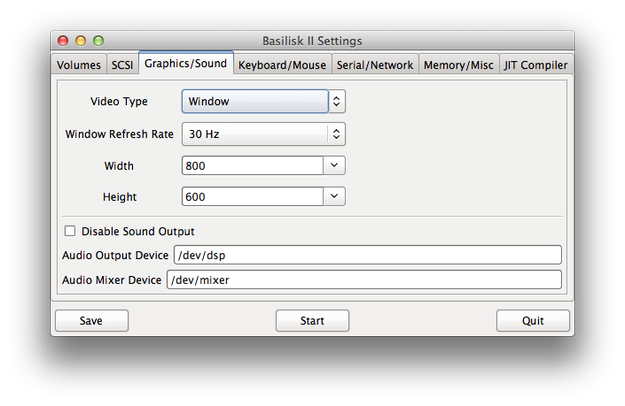625x406 pixels.
Task: Click the Quit button
Action: (x=533, y=321)
